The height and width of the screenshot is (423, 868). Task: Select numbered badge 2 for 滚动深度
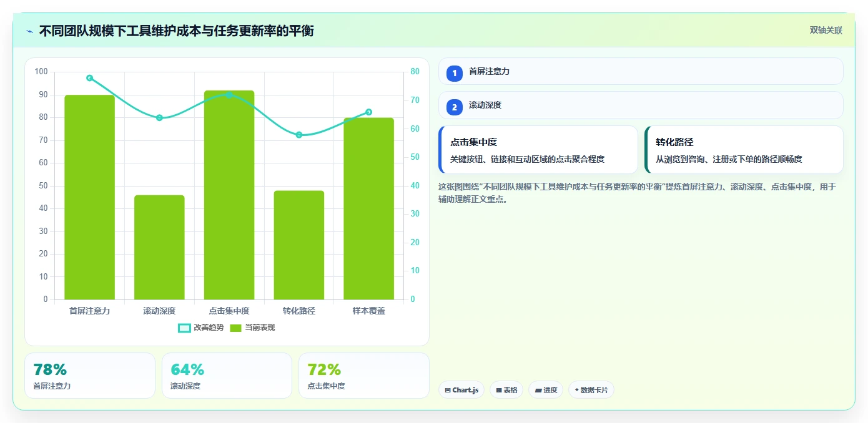pos(455,107)
